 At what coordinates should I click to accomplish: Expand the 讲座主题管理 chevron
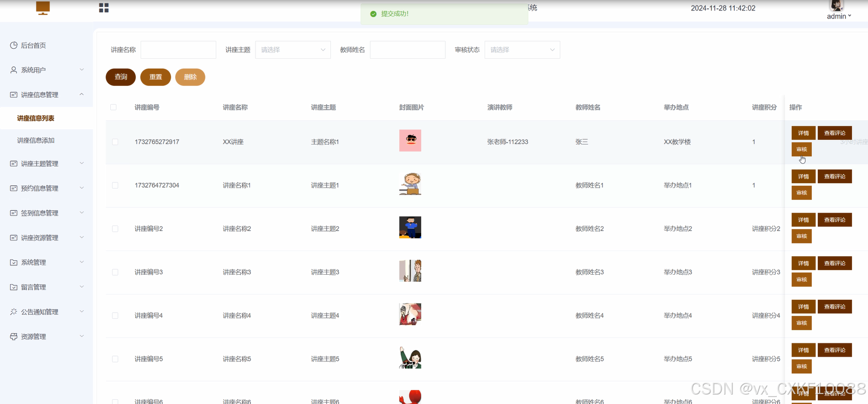[81, 163]
